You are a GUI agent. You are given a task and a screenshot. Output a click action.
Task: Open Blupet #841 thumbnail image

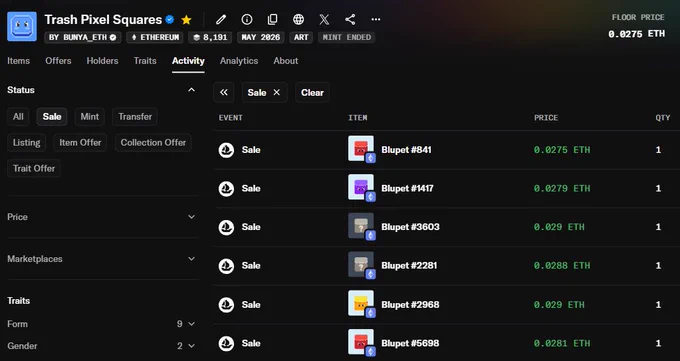click(361, 148)
